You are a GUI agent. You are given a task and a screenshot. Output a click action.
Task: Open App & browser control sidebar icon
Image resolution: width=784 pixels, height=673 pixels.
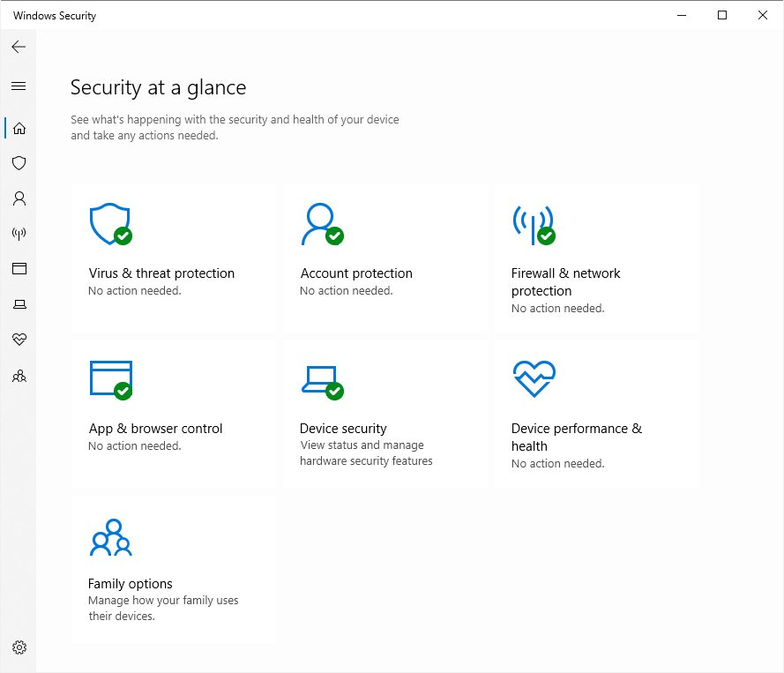click(x=19, y=268)
